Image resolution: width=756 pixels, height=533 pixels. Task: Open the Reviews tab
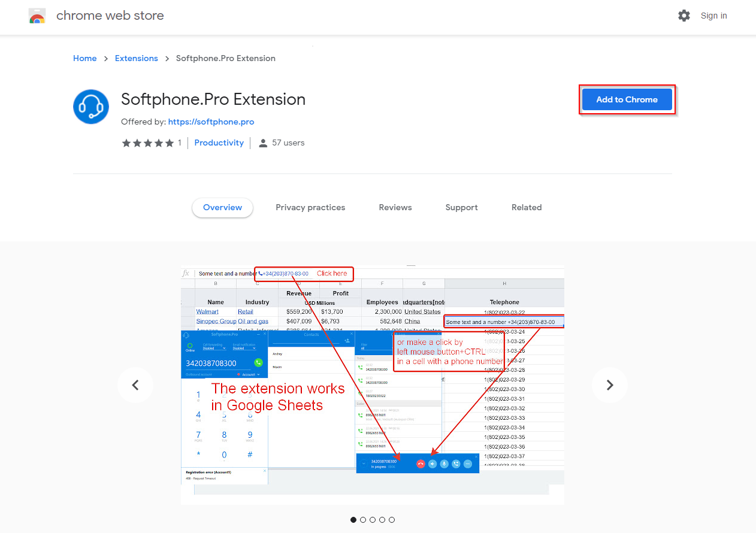[x=395, y=208]
